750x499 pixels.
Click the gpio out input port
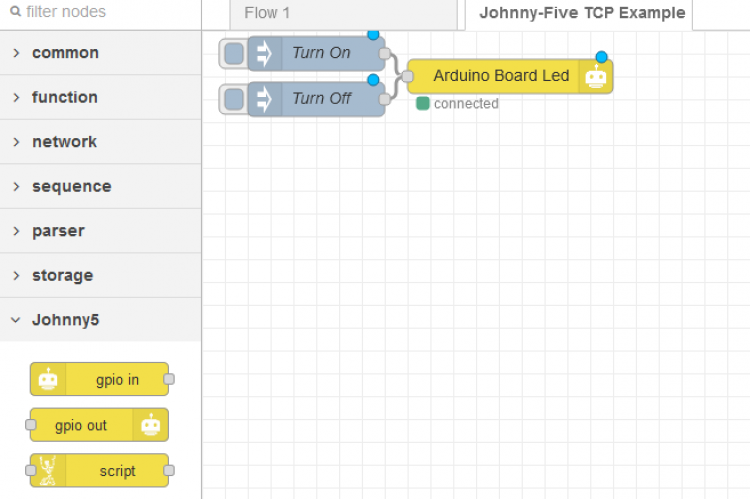tap(31, 425)
